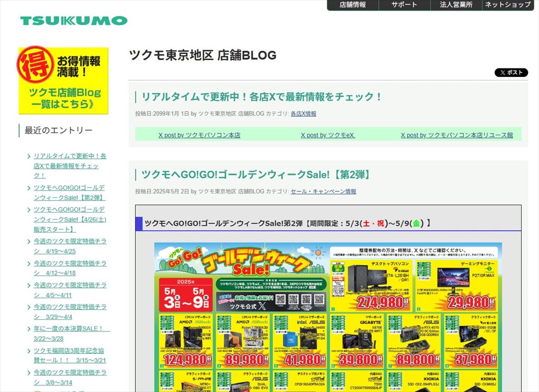The height and width of the screenshot is (392, 539).
Task: Open the お得情報満載 ツクモ店舗Blog banner
Action: click(x=63, y=81)
